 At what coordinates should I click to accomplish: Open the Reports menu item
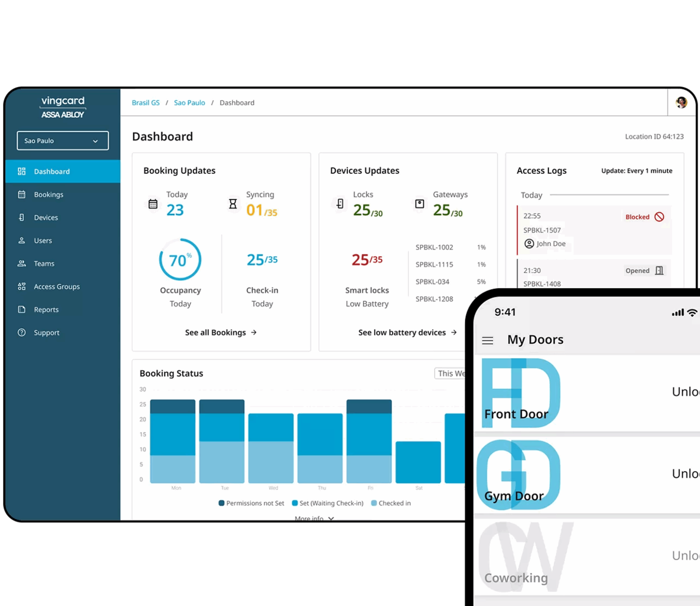tap(46, 309)
